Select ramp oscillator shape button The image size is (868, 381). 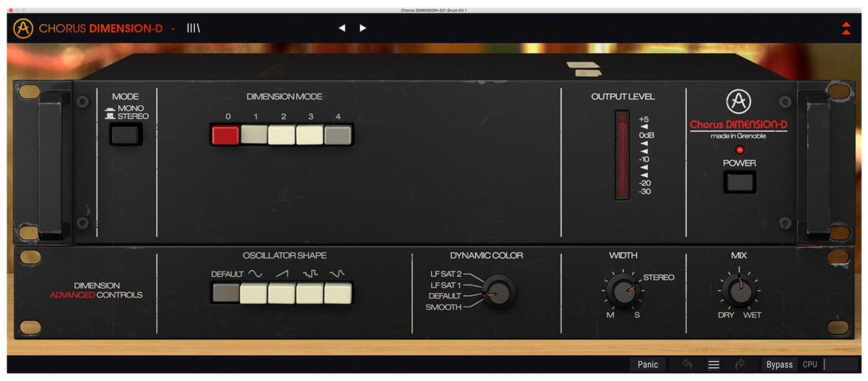tap(282, 294)
